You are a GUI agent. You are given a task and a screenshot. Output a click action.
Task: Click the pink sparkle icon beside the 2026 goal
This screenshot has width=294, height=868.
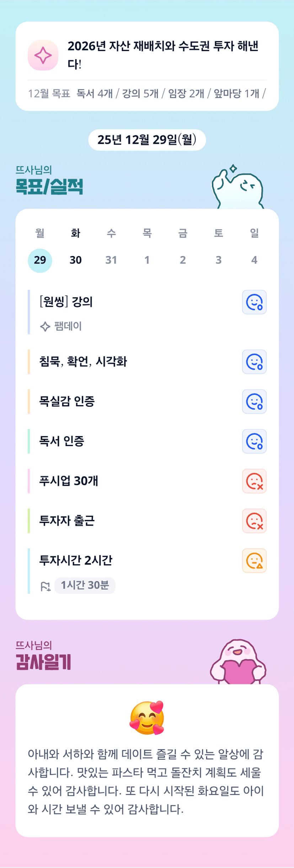43,55
